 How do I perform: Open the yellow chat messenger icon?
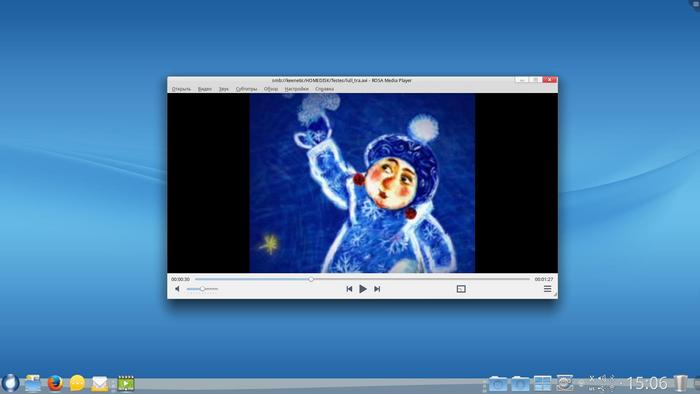pyautogui.click(x=77, y=383)
